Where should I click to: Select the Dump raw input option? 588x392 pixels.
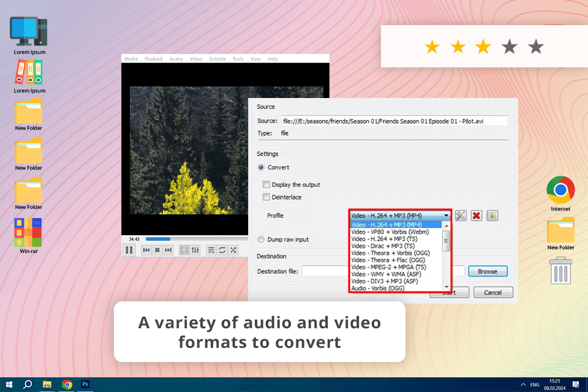pos(261,239)
